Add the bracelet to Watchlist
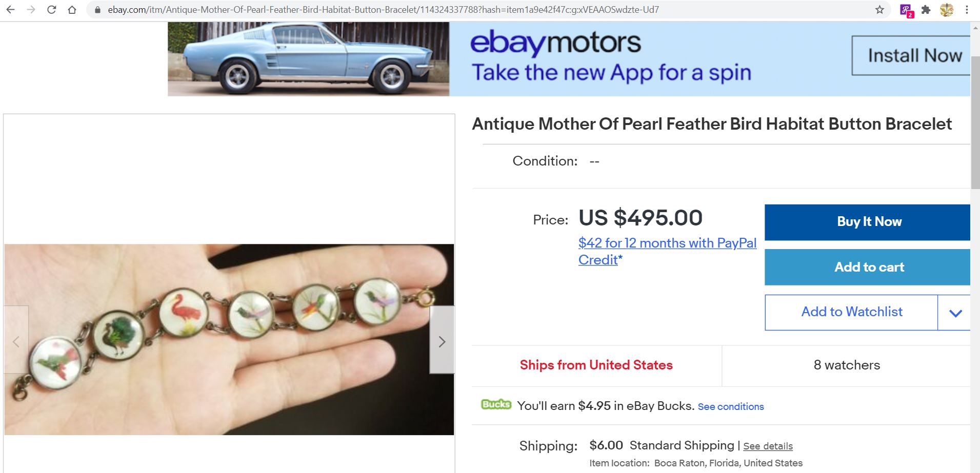This screenshot has height=473, width=980. 851,312
